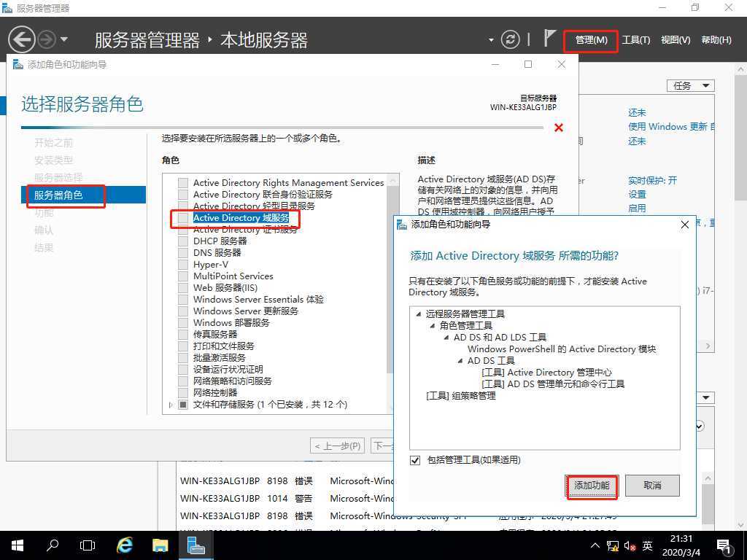The width and height of the screenshot is (747, 560).
Task: Collapse 远程服务器管理工具 node in dialog
Action: pyautogui.click(x=418, y=314)
